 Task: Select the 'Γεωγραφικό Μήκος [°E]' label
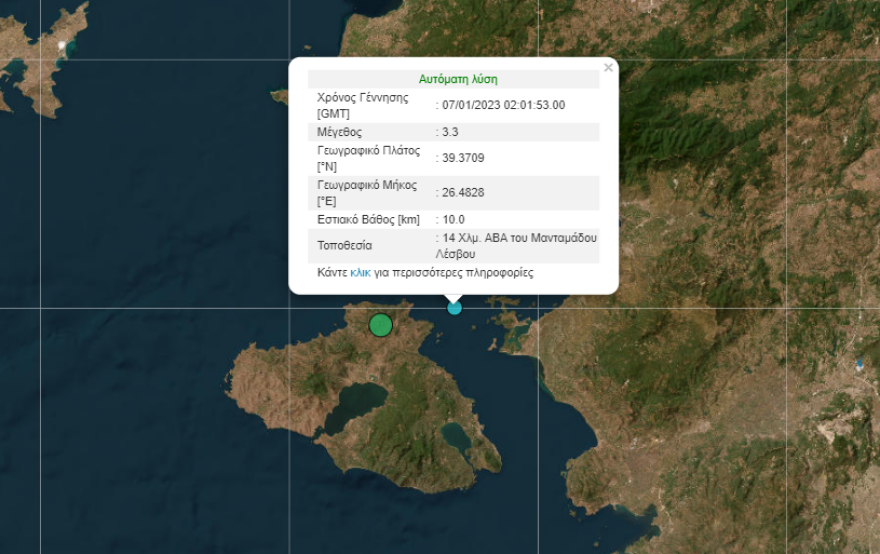click(367, 193)
